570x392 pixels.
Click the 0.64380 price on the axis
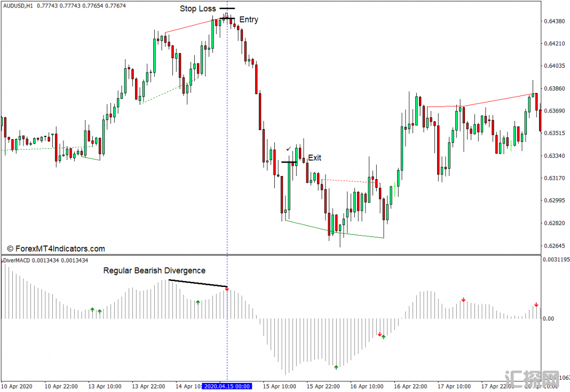555,21
